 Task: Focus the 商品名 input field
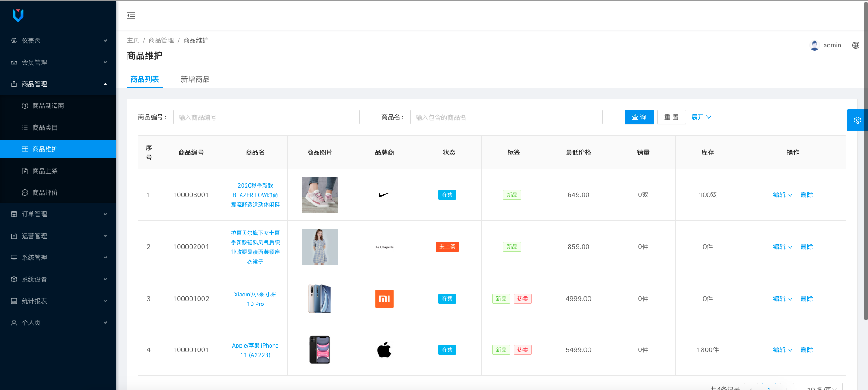[x=507, y=117]
